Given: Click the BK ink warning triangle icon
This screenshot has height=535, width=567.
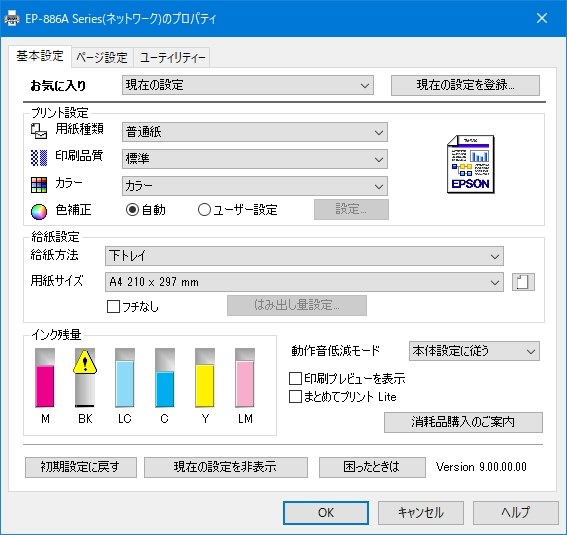Looking at the screenshot, I should click(85, 362).
